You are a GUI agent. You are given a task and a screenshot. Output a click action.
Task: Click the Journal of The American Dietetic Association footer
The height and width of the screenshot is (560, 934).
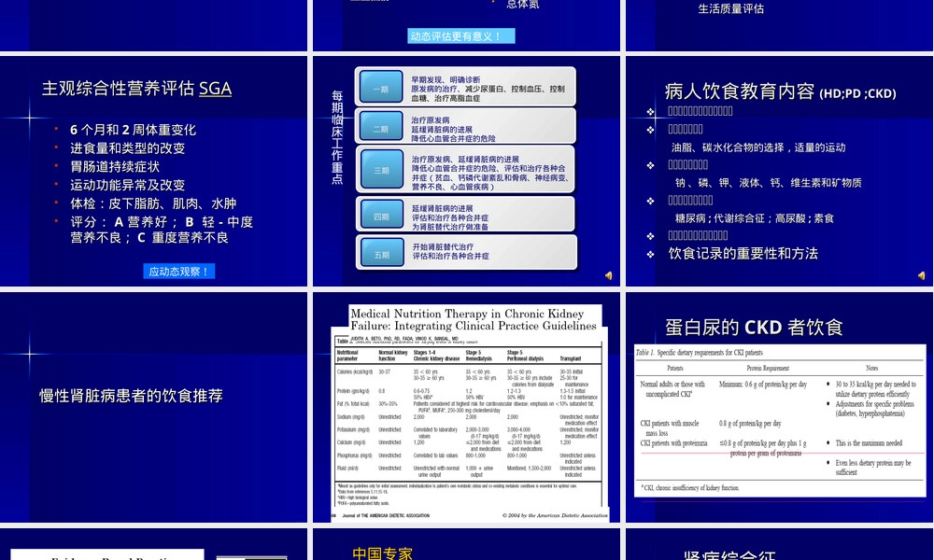(386, 515)
